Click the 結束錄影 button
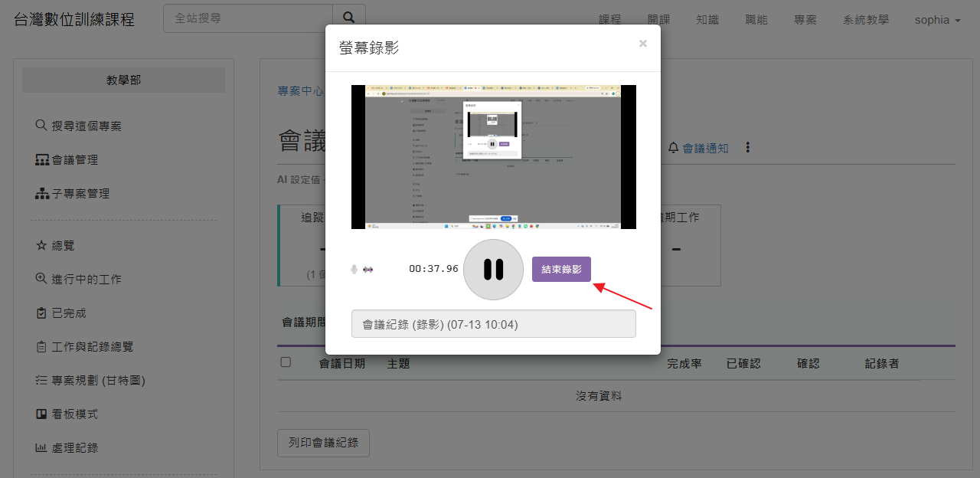Image resolution: width=980 pixels, height=478 pixels. [561, 270]
